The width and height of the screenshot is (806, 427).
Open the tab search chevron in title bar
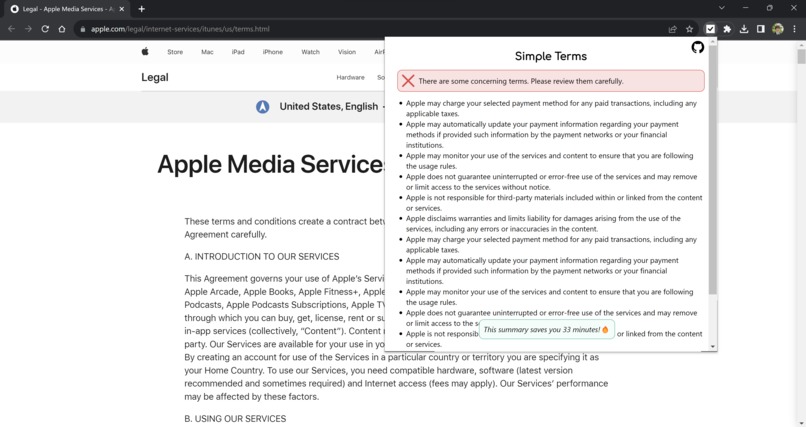point(722,8)
